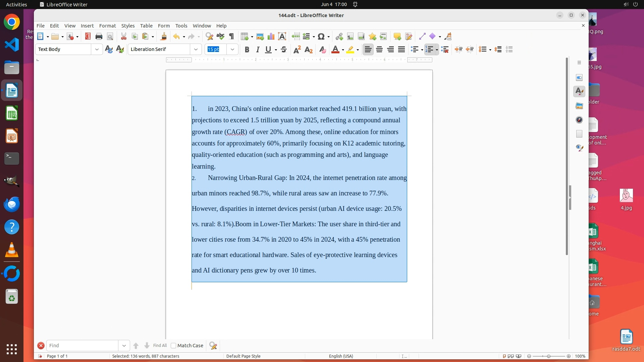Click the Find All button
This screenshot has width=644, height=362.
coord(160,346)
